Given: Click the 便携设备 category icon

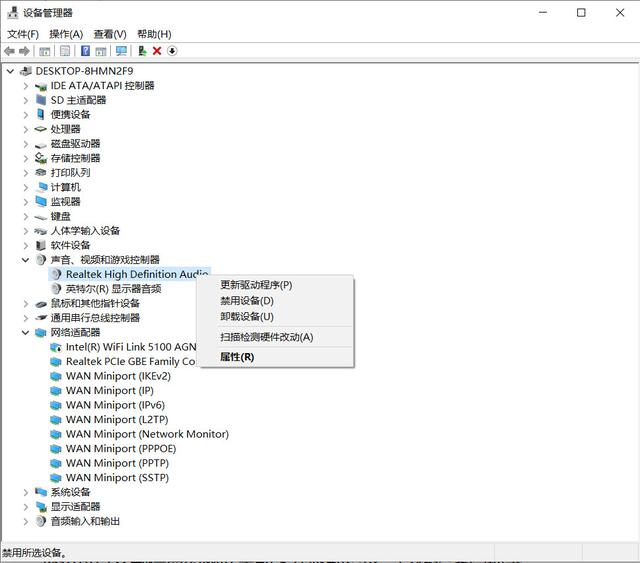Looking at the screenshot, I should 41,114.
